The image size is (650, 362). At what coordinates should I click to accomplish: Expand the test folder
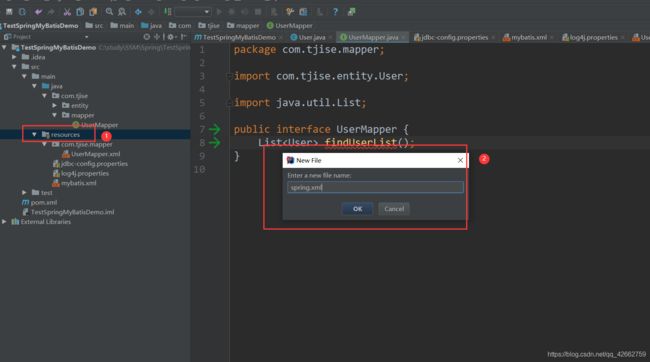(24, 192)
